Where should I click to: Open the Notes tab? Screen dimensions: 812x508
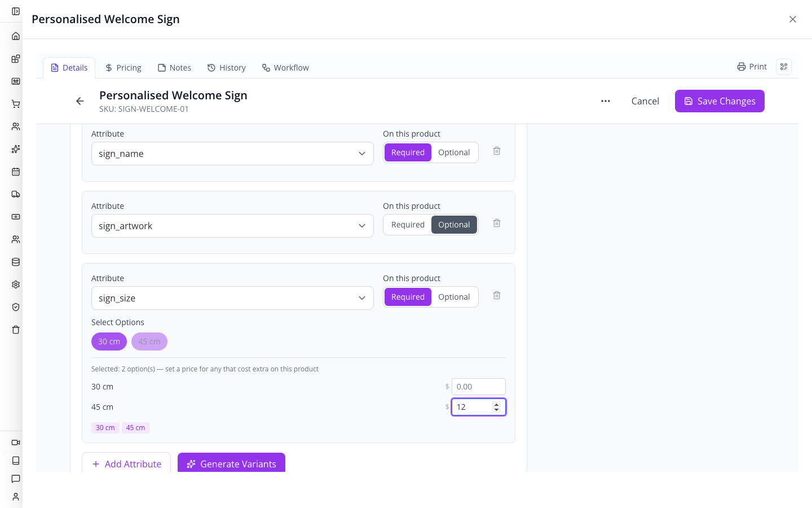coord(174,68)
